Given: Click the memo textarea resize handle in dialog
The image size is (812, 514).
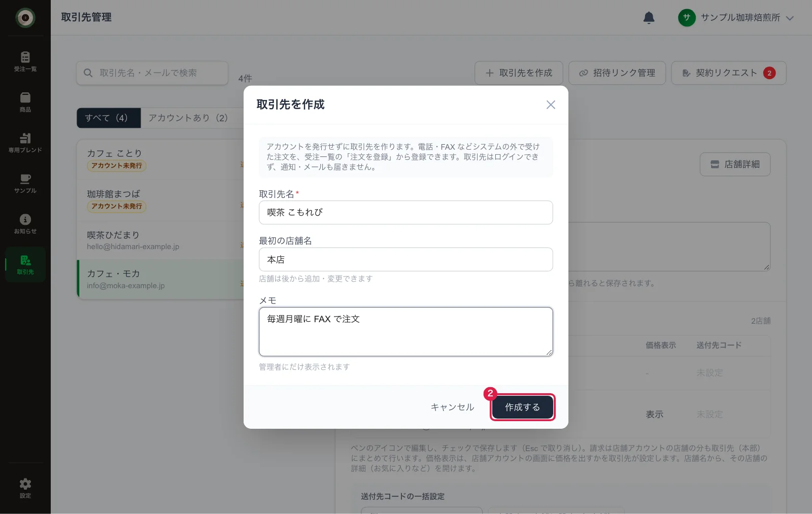Looking at the screenshot, I should pos(549,352).
